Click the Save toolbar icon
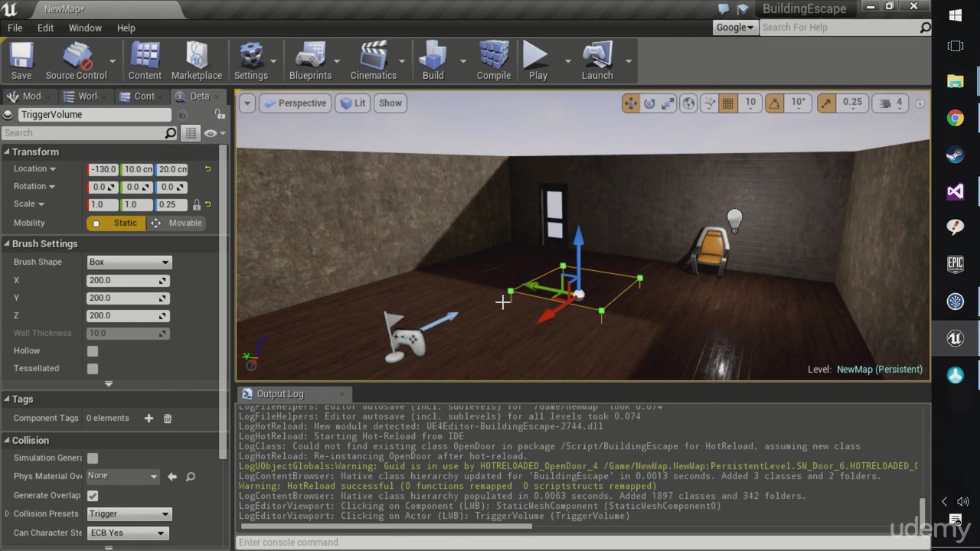 pyautogui.click(x=21, y=60)
